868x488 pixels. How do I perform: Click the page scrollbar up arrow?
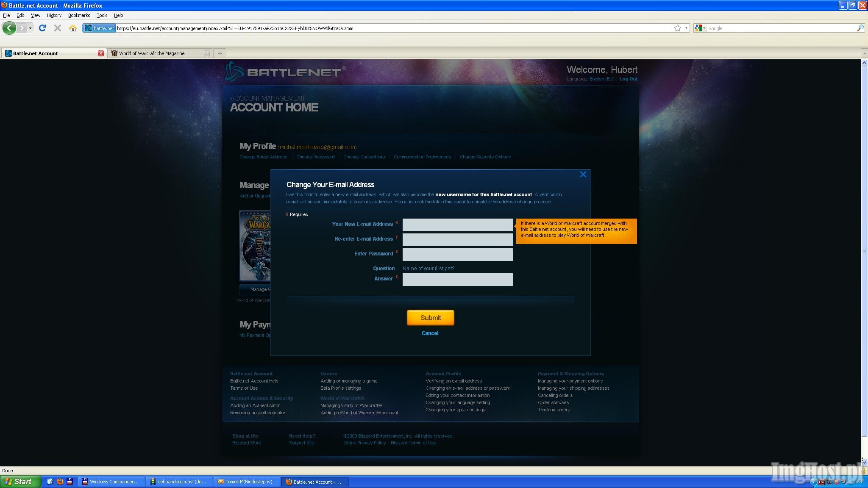[864, 63]
